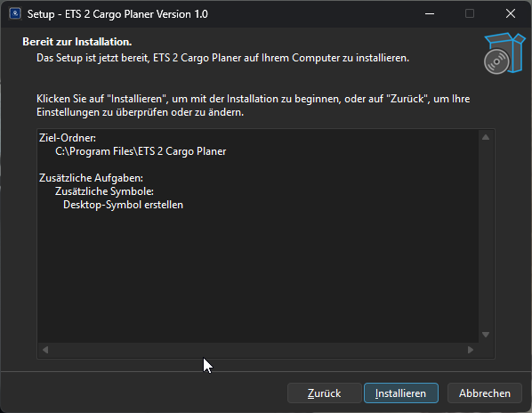Click the blue installer box disc icon
Image resolution: width=532 pixels, height=413 pixels.
(x=504, y=53)
